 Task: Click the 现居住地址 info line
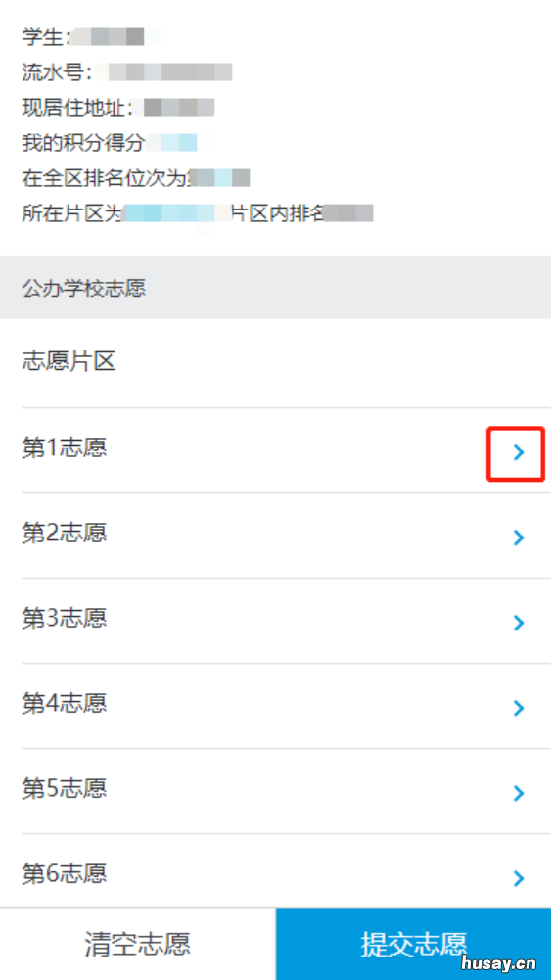[x=118, y=108]
